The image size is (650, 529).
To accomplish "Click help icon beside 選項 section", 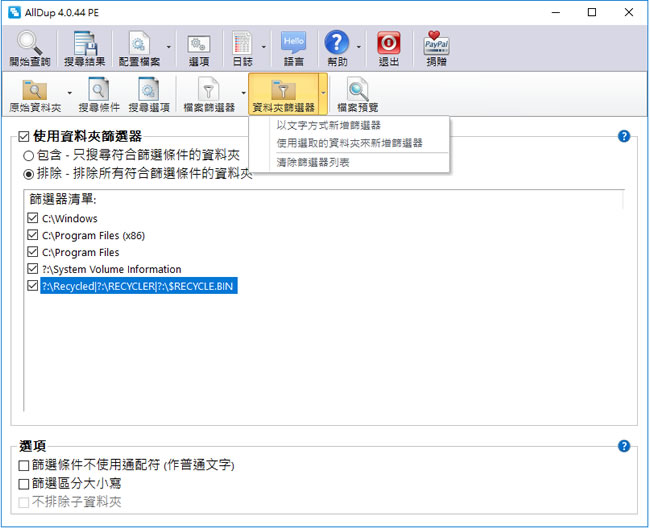I will click(x=623, y=446).
